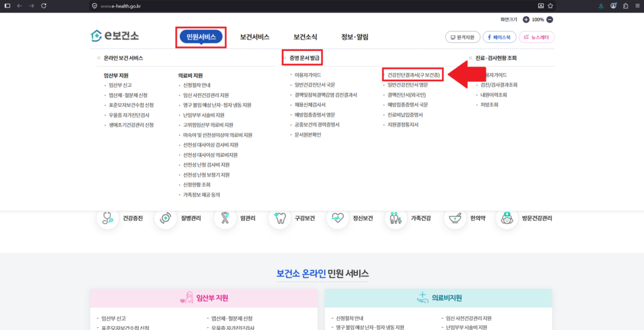Click the shield site security icon

pyautogui.click(x=94, y=6)
